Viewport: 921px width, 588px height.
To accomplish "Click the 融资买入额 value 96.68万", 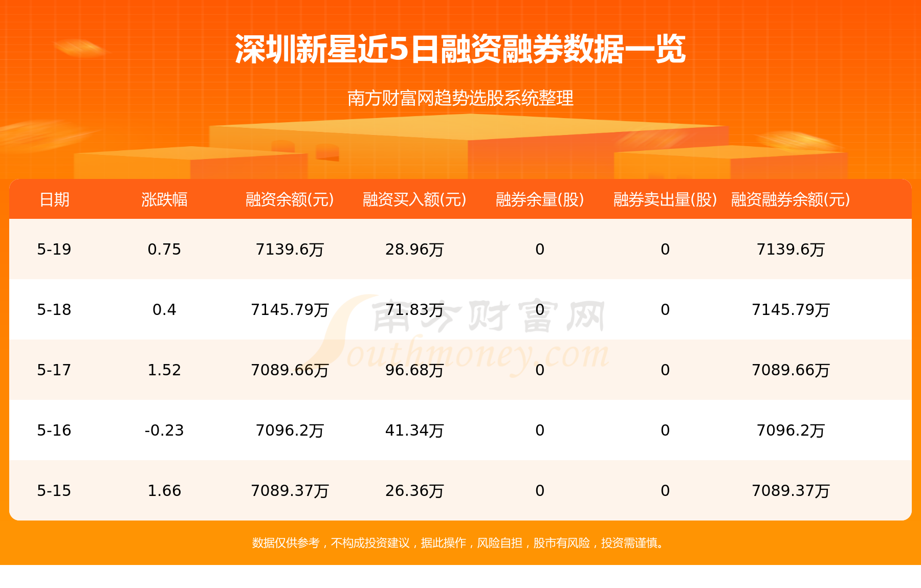I will click(x=414, y=370).
